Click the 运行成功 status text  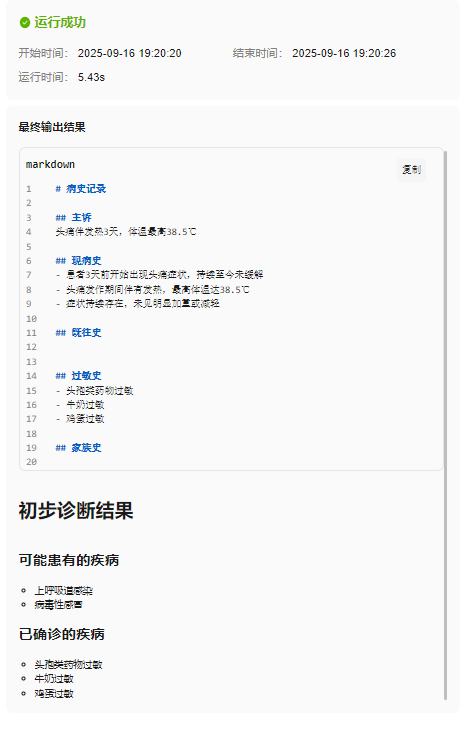click(x=60, y=22)
